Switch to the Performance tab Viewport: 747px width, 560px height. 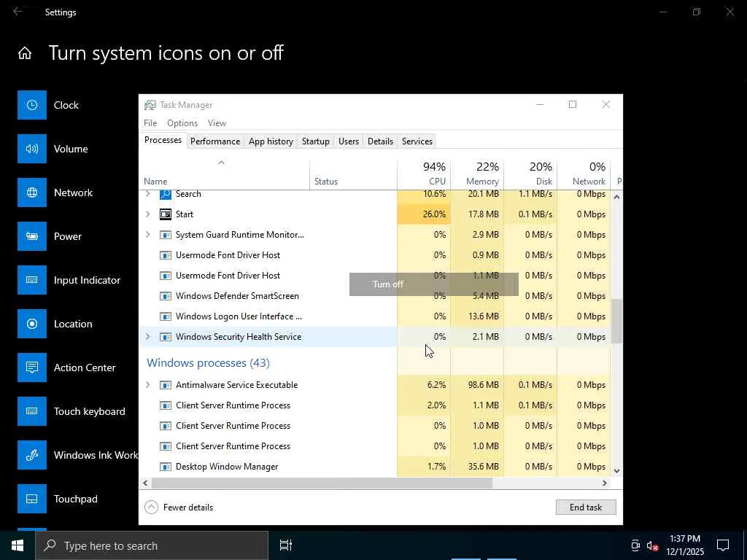(214, 141)
